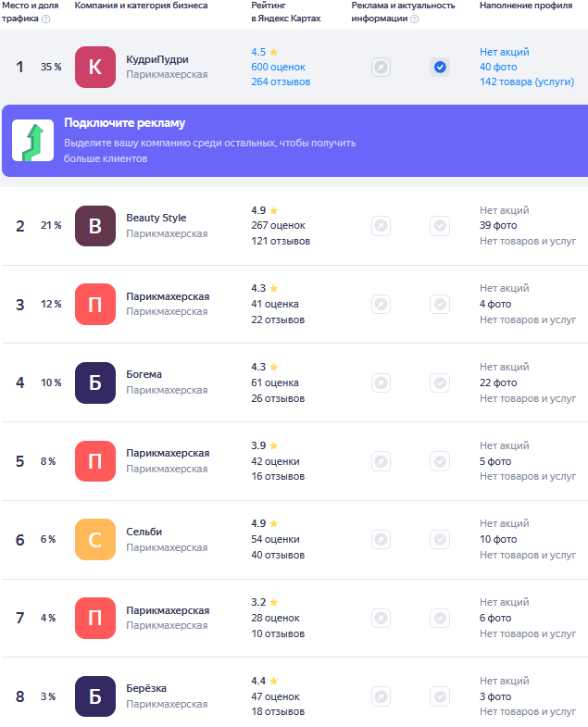Click advertising icon in the 12% traffic row
The height and width of the screenshot is (727, 588).
point(381,304)
